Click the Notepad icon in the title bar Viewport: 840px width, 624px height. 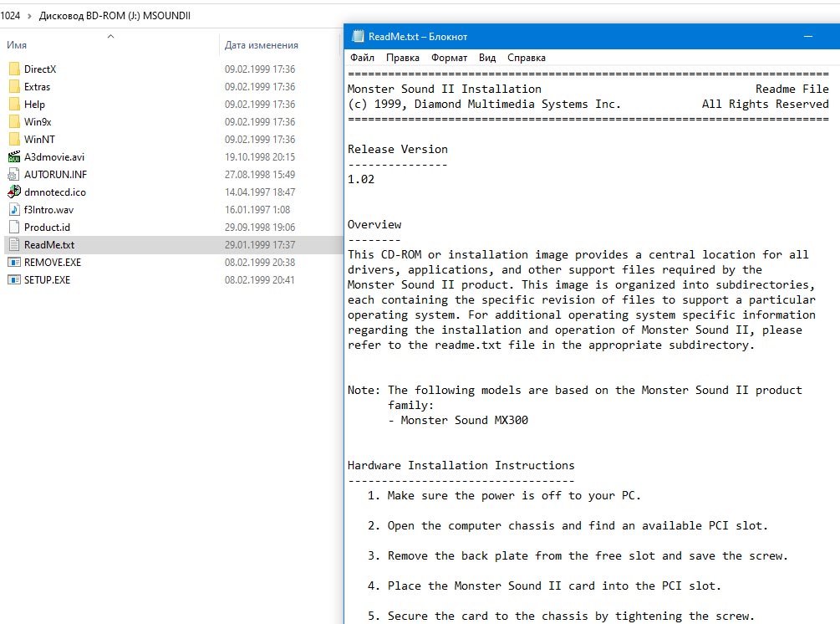pyautogui.click(x=358, y=37)
